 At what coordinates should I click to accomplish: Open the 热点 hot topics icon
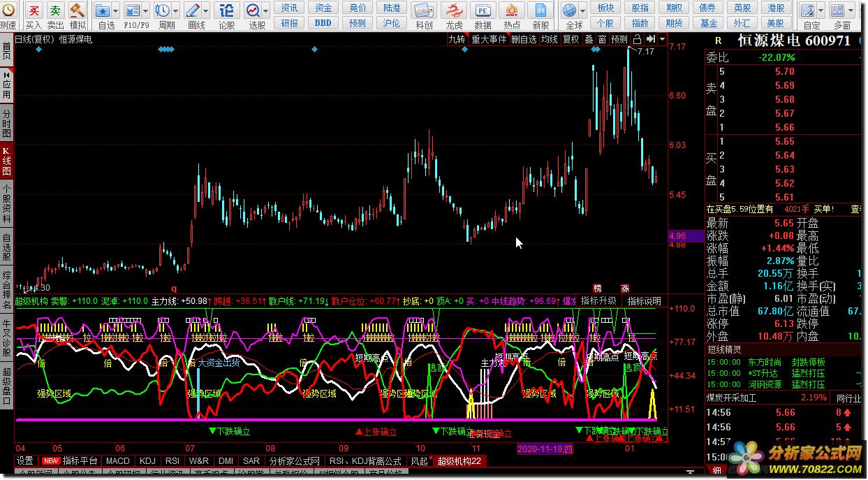(512, 11)
